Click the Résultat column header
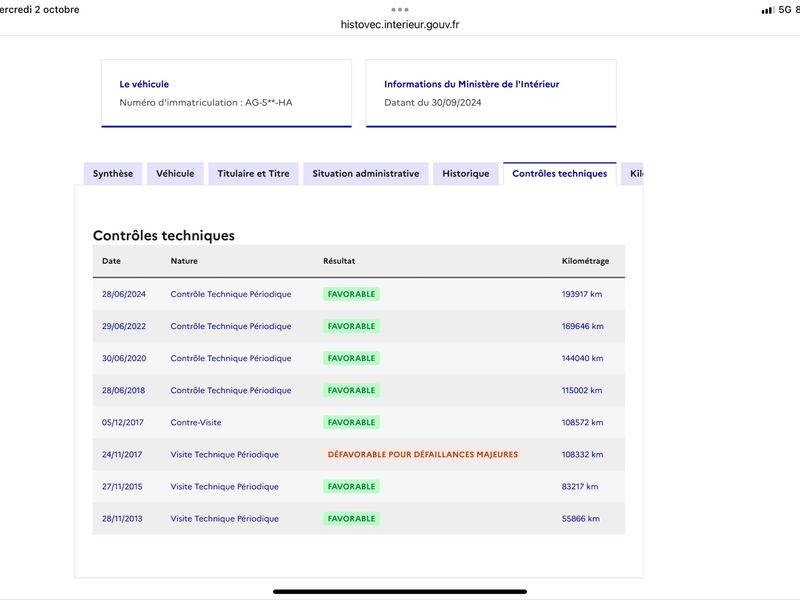 click(339, 261)
